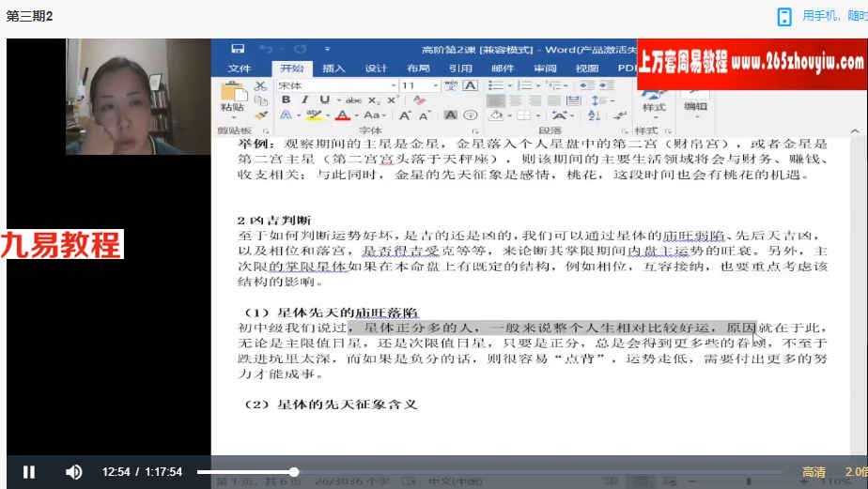This screenshot has height=489, width=868.
Task: Apply the red font color A
Action: click(x=343, y=115)
